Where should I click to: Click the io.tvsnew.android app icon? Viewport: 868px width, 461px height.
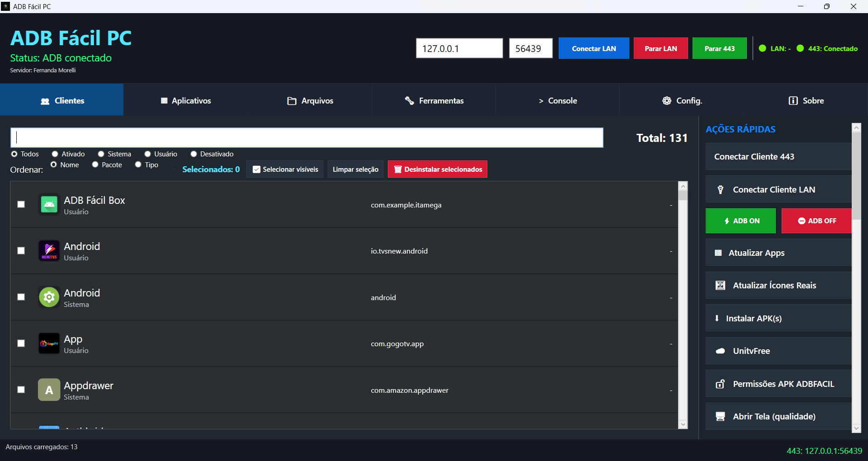pyautogui.click(x=49, y=251)
